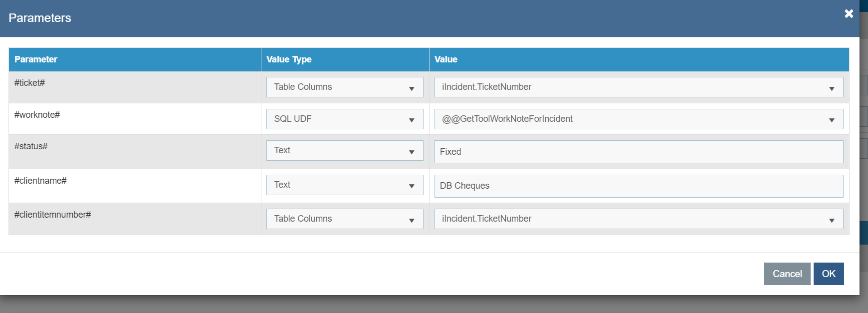Open the Value dropdown for #clientitemnumber# row
The image size is (868, 313).
639,219
